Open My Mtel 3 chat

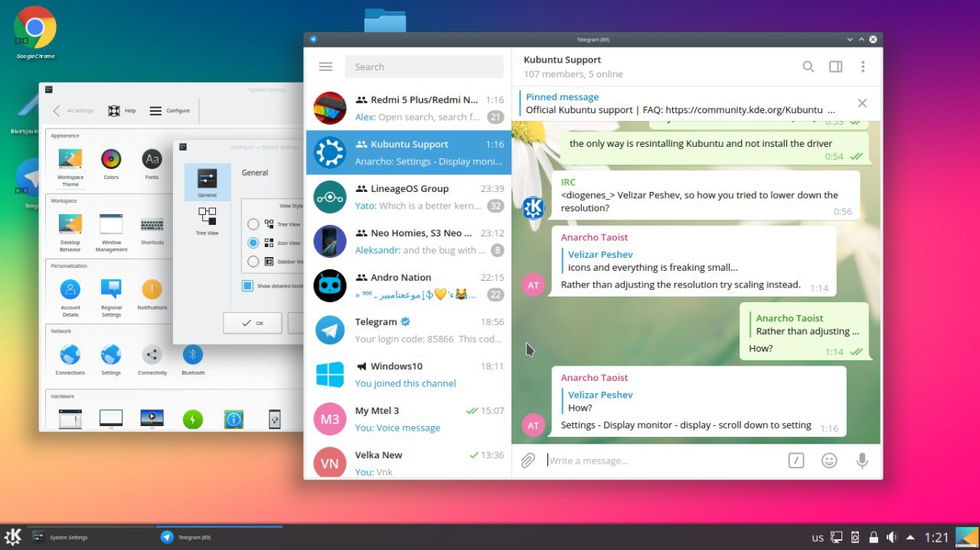pyautogui.click(x=408, y=418)
